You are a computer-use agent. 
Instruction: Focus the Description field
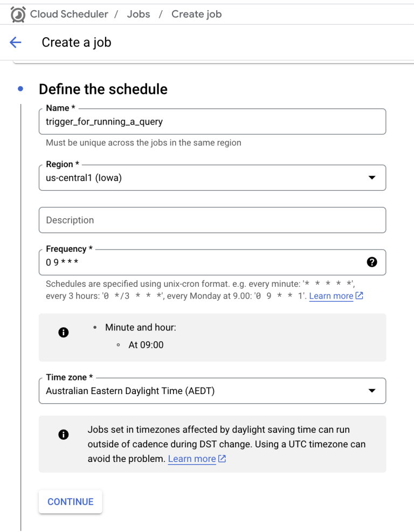point(212,220)
